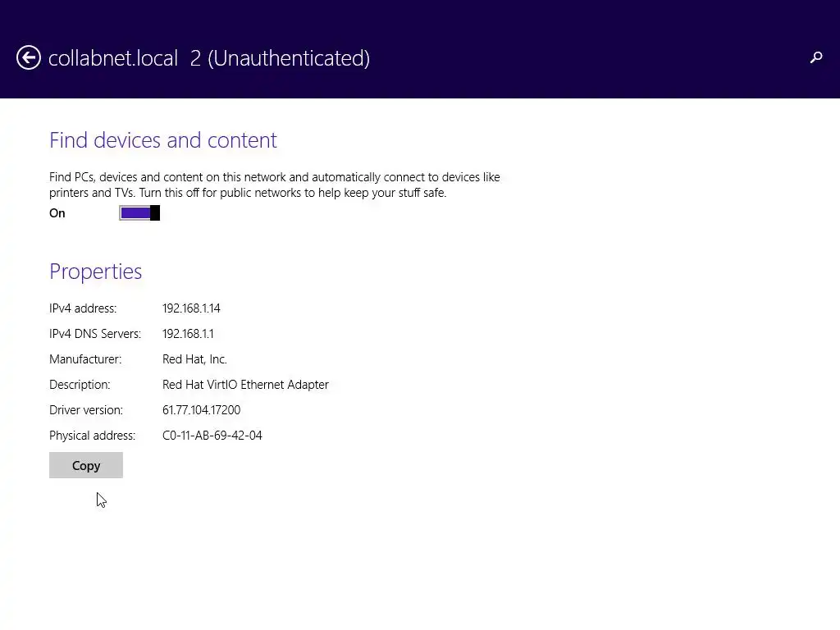Click the On status label beside the toggle
Image resolution: width=840 pixels, height=630 pixels.
pyautogui.click(x=57, y=213)
